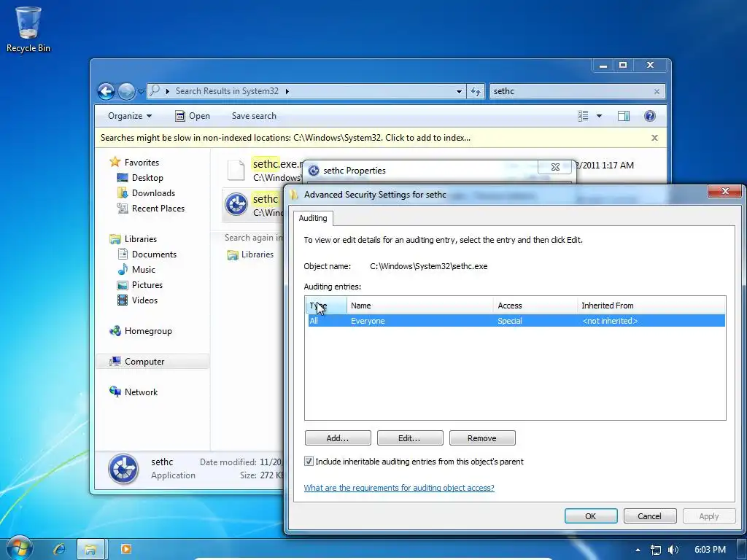Close the sethc Properties dialog
Screen dimensions: 747x560
555,167
